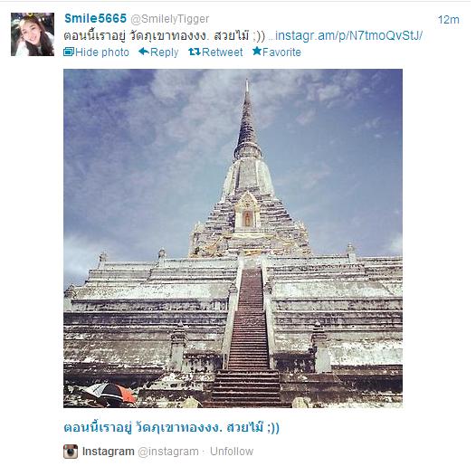This screenshot has width=476, height=476.
Task: Visit the @SmilelyTigger handle
Action: 170,19
